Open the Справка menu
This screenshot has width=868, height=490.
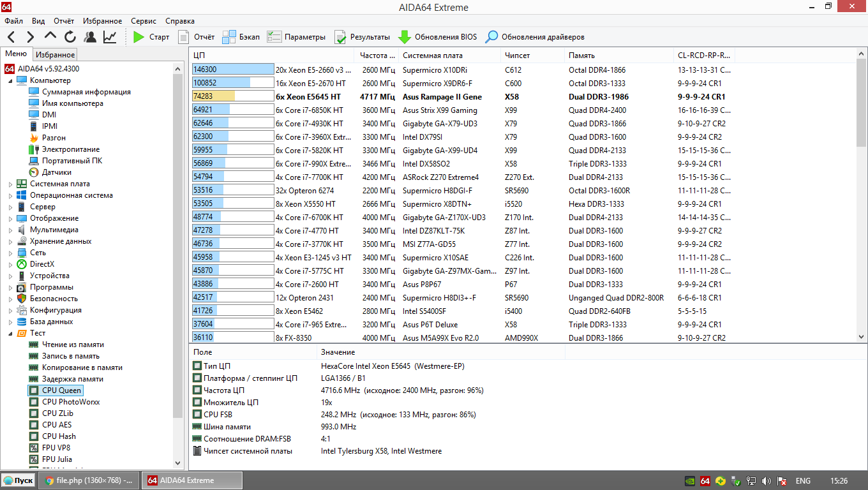tap(180, 21)
